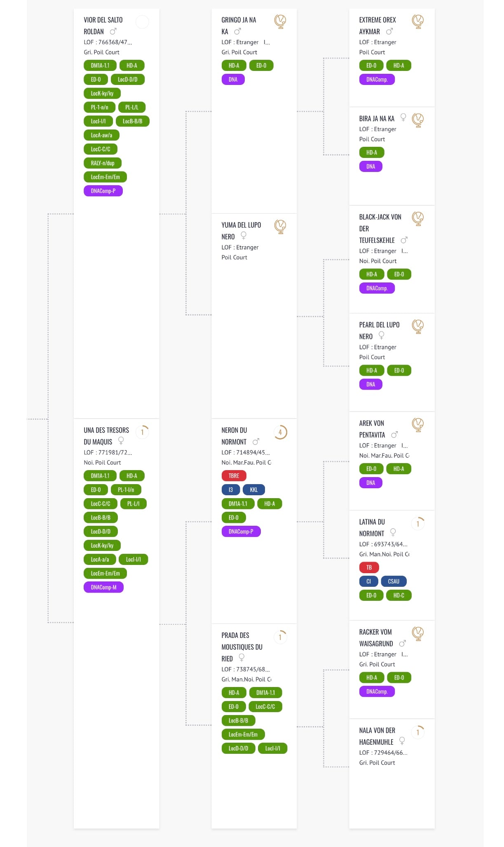Click the circular 1 badge on UNA DES TRESORS

(142, 432)
